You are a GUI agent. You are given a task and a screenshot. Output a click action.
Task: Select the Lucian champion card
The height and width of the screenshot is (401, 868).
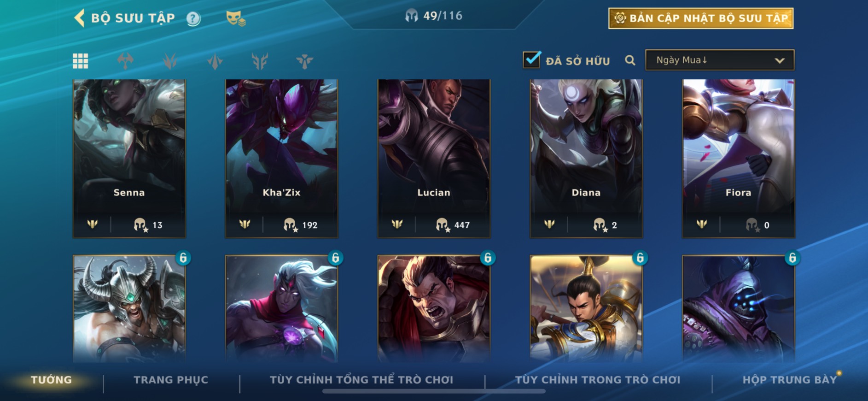click(434, 158)
